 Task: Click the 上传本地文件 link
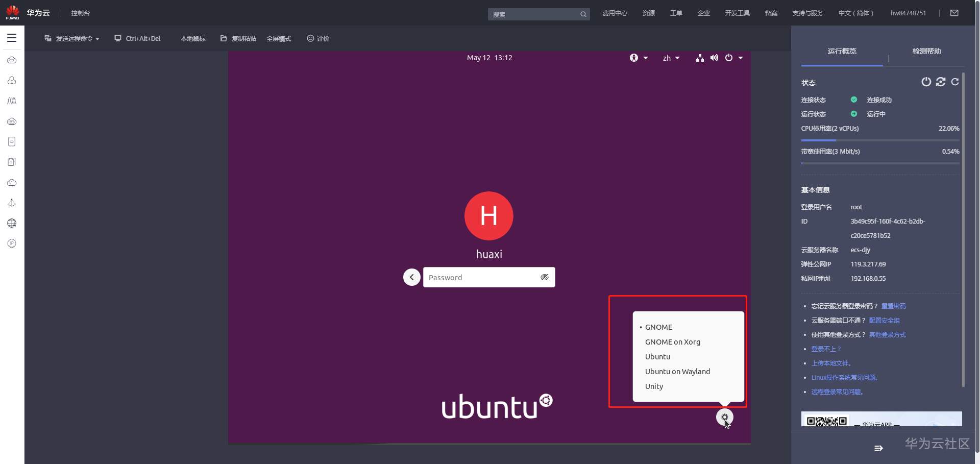(831, 363)
